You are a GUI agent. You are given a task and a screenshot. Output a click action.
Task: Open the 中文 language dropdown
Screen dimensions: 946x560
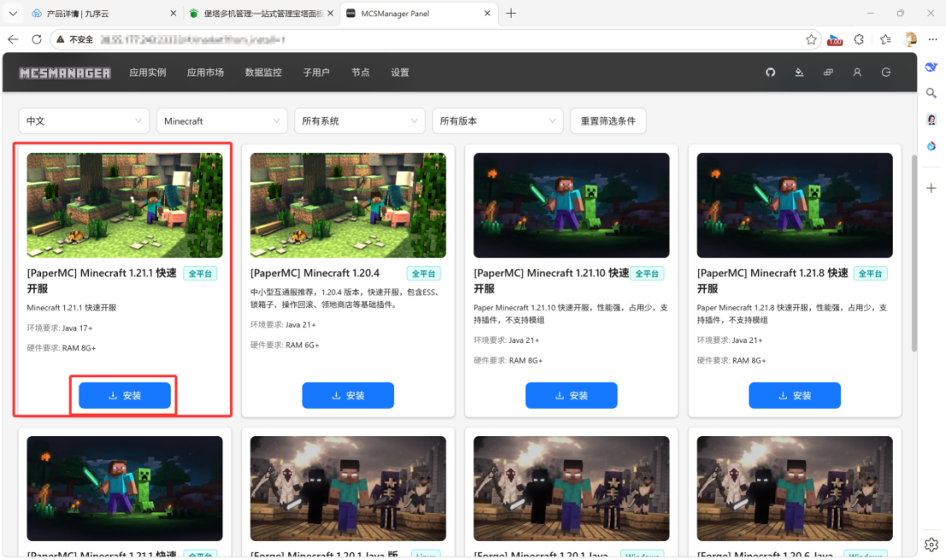pos(84,121)
